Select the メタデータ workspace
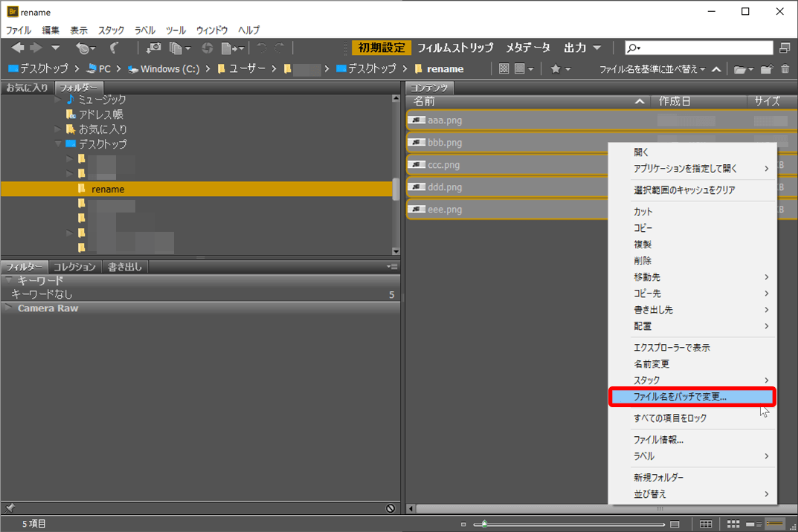This screenshot has height=532, width=798. point(528,48)
